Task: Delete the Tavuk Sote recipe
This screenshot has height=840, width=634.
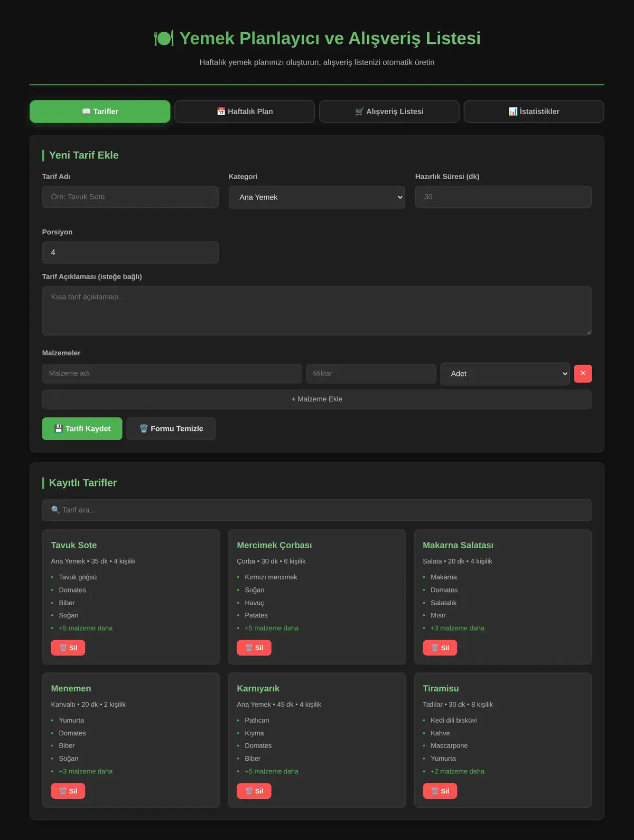Action: click(x=68, y=648)
